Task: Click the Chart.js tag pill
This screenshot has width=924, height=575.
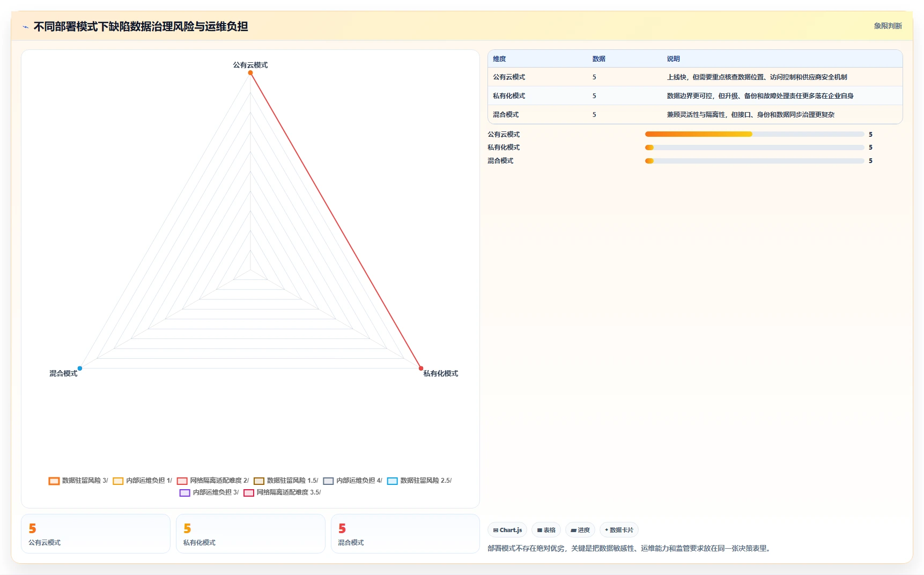Action: (x=507, y=530)
